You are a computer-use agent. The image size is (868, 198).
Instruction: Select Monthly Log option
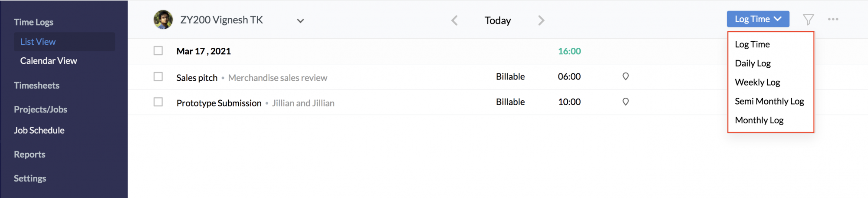click(x=759, y=120)
